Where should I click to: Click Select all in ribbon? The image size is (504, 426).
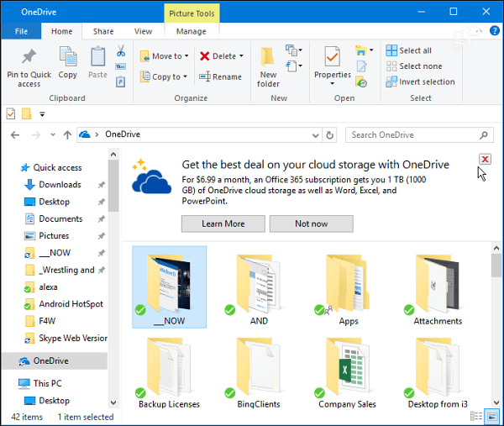pos(409,50)
